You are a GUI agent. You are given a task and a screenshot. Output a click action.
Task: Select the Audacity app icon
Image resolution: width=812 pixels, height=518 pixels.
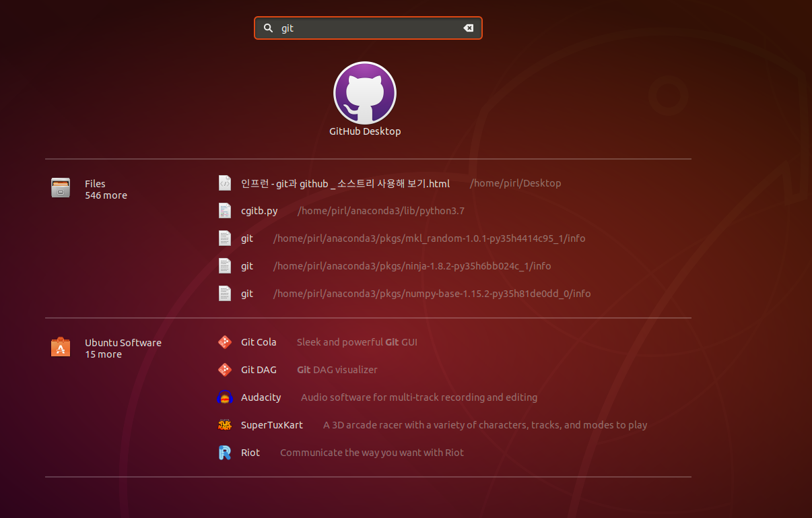(225, 397)
